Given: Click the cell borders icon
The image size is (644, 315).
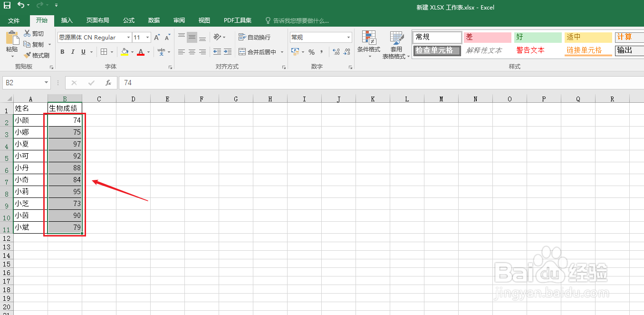Looking at the screenshot, I should pyautogui.click(x=104, y=52).
